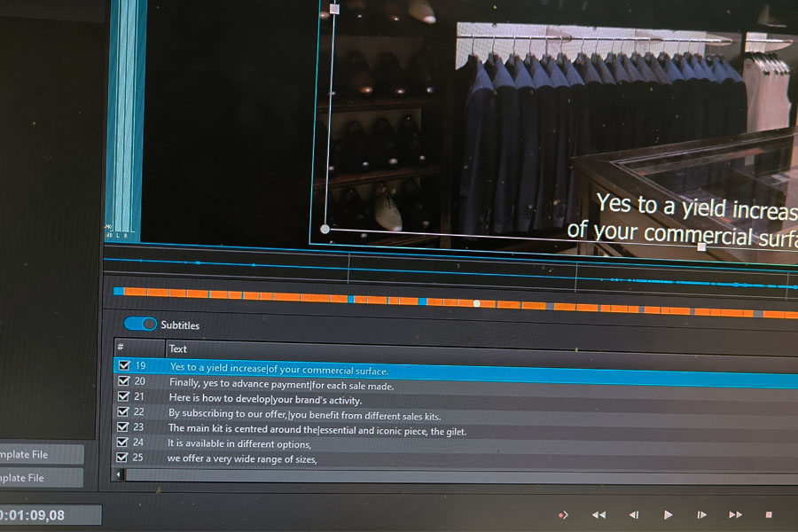Click the stop square button
This screenshot has width=798, height=532.
pos(769,514)
